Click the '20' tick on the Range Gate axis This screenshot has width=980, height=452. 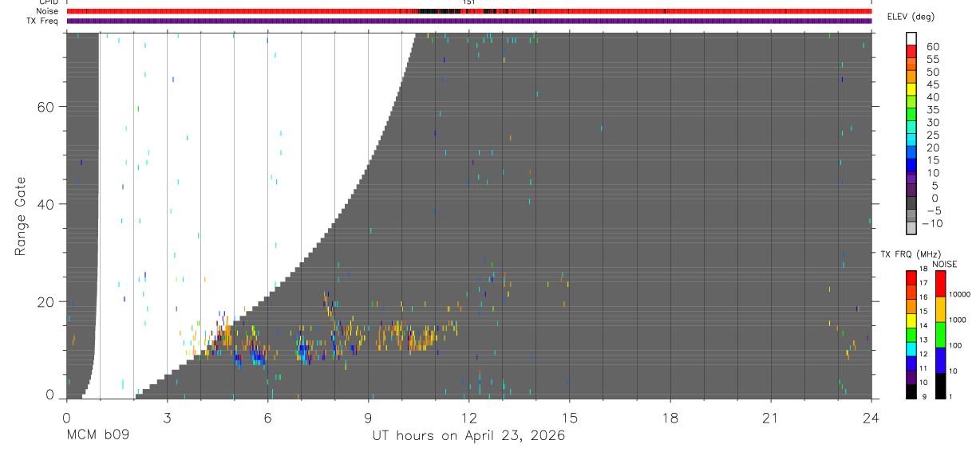(46, 301)
